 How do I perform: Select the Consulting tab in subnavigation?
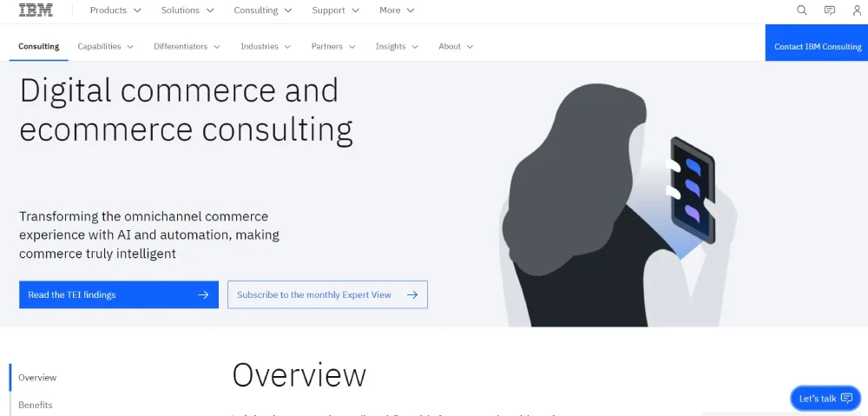pos(39,46)
